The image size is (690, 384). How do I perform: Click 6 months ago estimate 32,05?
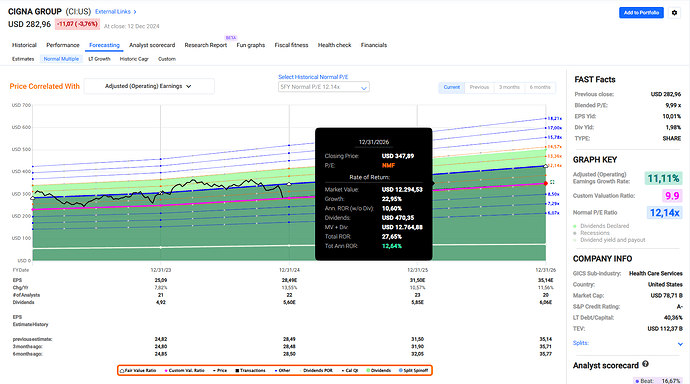click(417, 354)
